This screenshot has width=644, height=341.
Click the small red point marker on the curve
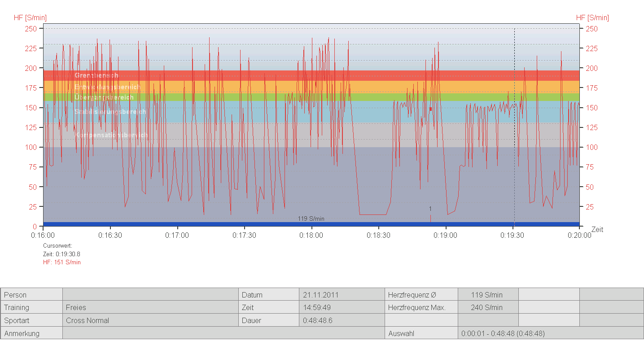click(x=430, y=109)
